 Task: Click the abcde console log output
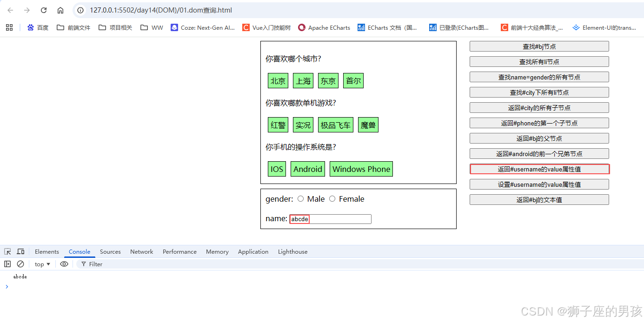20,276
